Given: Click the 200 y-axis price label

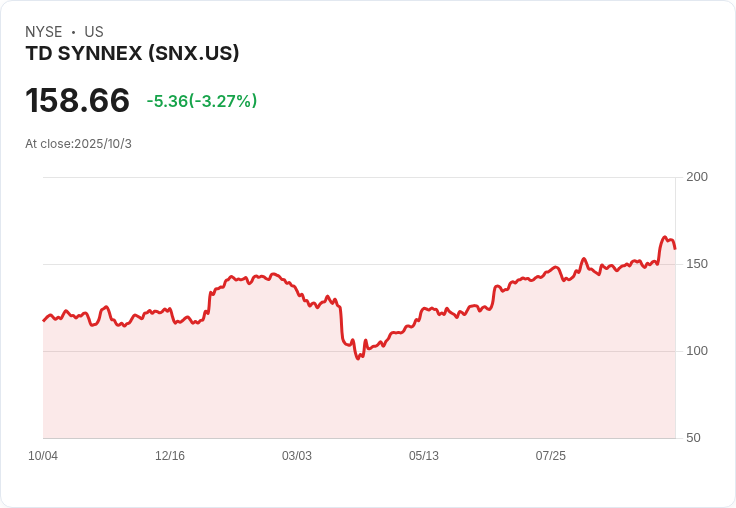Looking at the screenshot, I should tap(697, 177).
